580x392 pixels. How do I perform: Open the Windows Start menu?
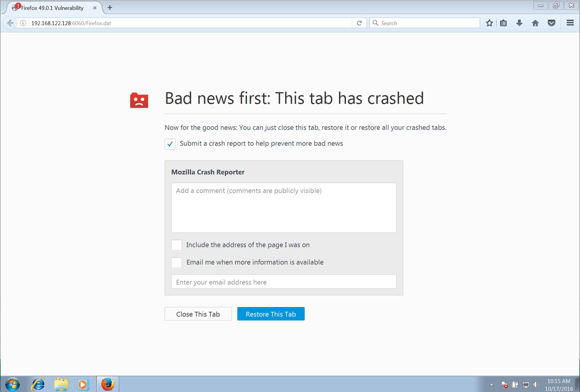click(x=13, y=384)
